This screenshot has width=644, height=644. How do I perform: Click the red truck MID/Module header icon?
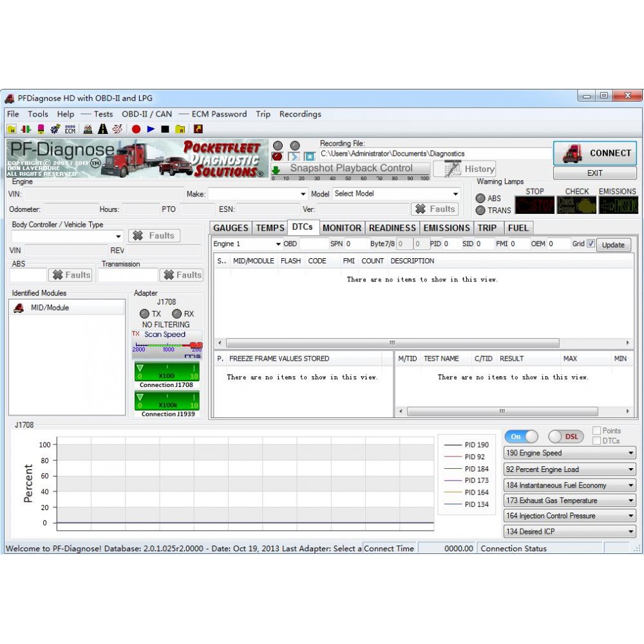pyautogui.click(x=19, y=308)
